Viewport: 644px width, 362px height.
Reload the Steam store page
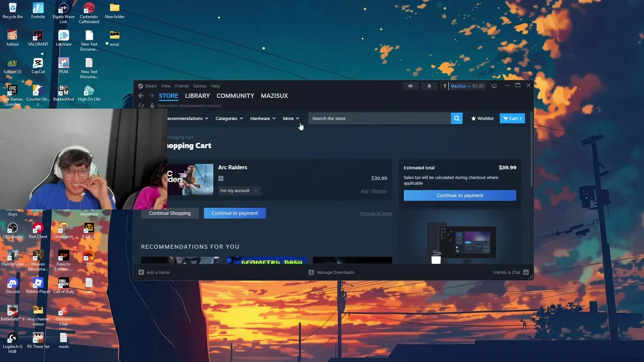[141, 106]
